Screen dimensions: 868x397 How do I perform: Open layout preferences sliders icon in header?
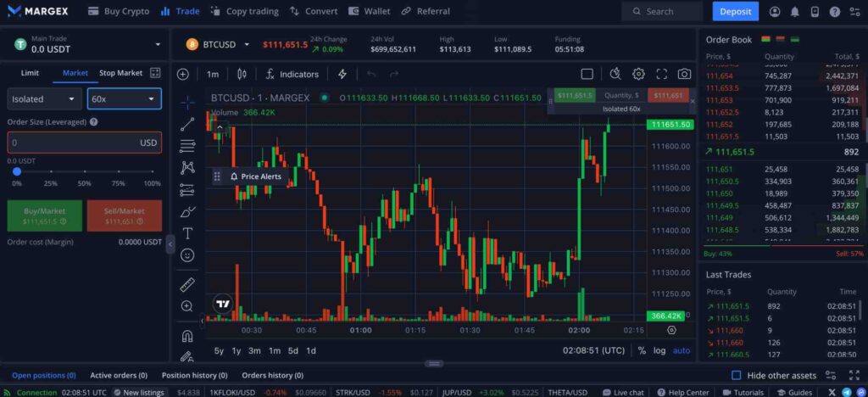(855, 11)
